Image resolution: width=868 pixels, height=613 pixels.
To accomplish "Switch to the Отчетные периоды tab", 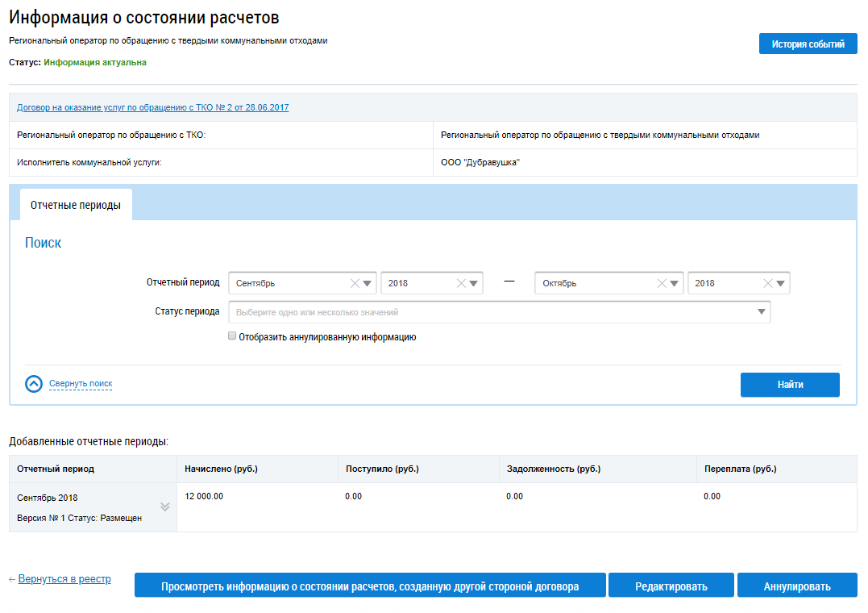I will (x=76, y=205).
